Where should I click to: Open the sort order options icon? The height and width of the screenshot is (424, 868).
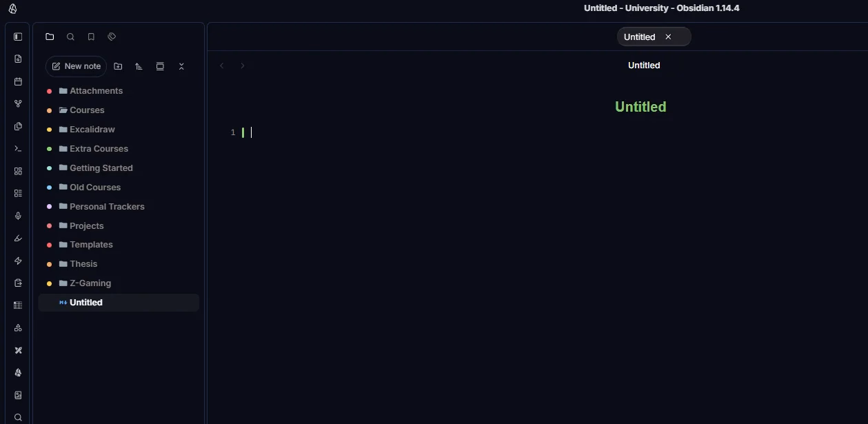pyautogui.click(x=139, y=66)
